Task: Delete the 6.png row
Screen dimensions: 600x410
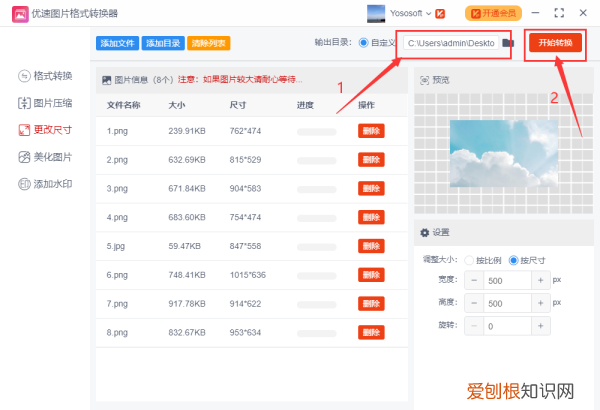Action: pyautogui.click(x=371, y=275)
